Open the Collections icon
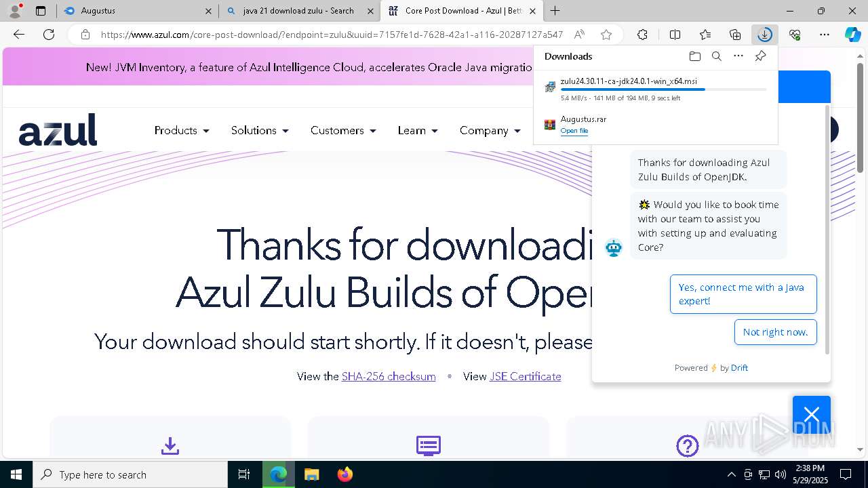868x488 pixels. 735,35
